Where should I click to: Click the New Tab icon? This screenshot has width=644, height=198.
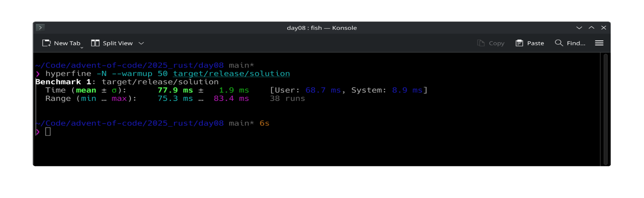(x=47, y=43)
